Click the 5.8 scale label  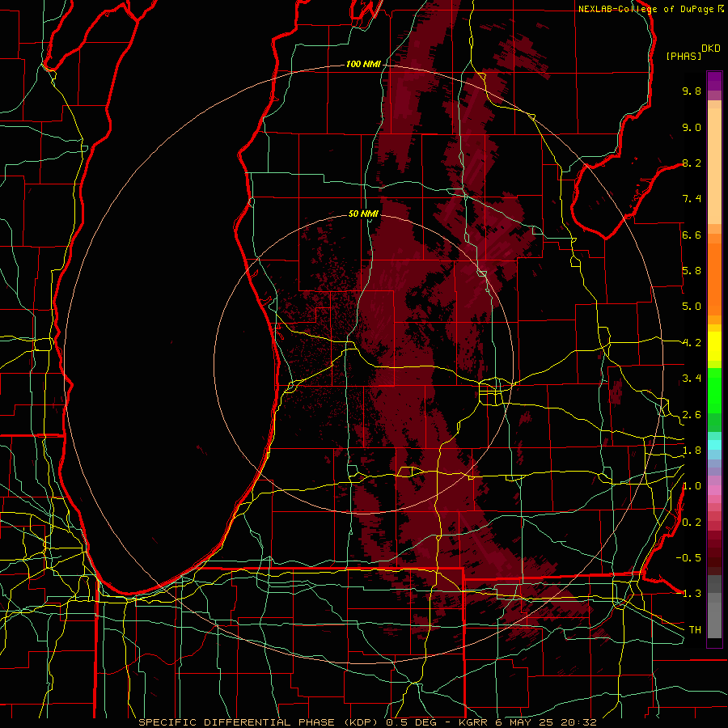coord(692,271)
